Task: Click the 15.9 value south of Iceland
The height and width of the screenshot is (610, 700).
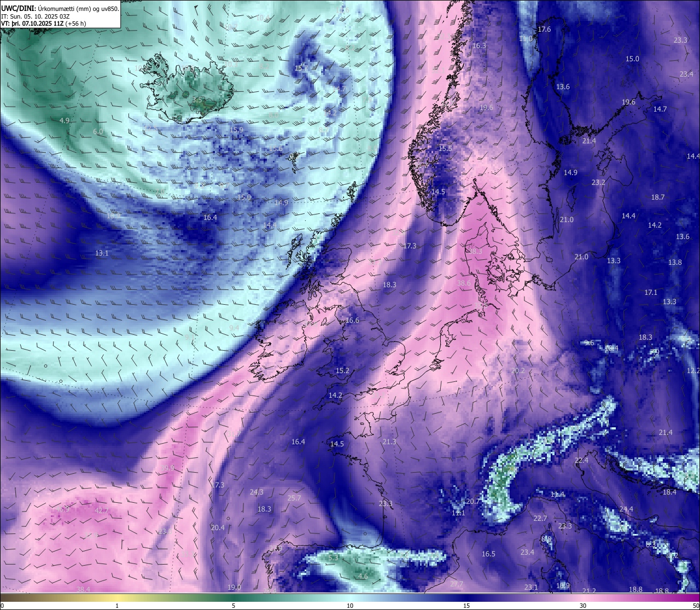Action: pyautogui.click(x=237, y=130)
